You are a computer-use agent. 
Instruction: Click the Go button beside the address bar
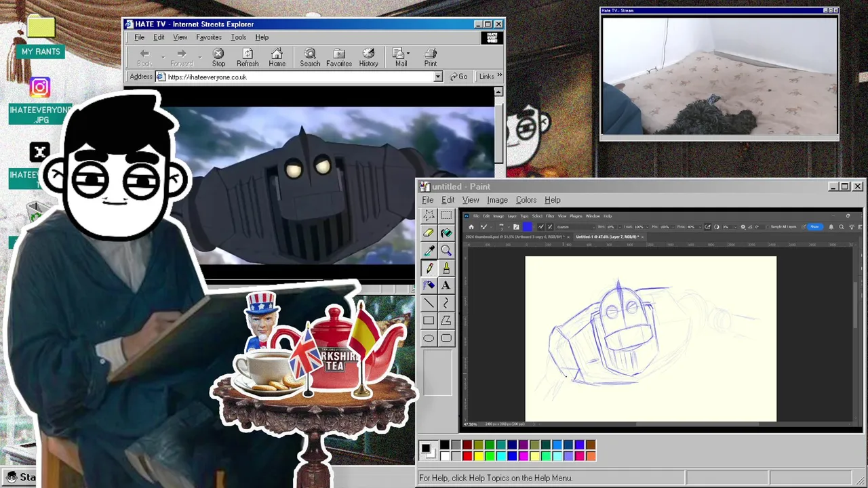[458, 77]
